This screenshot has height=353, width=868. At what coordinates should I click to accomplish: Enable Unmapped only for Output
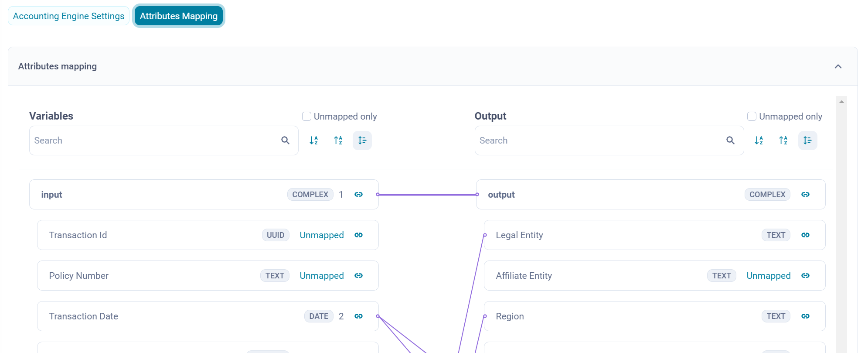tap(752, 117)
